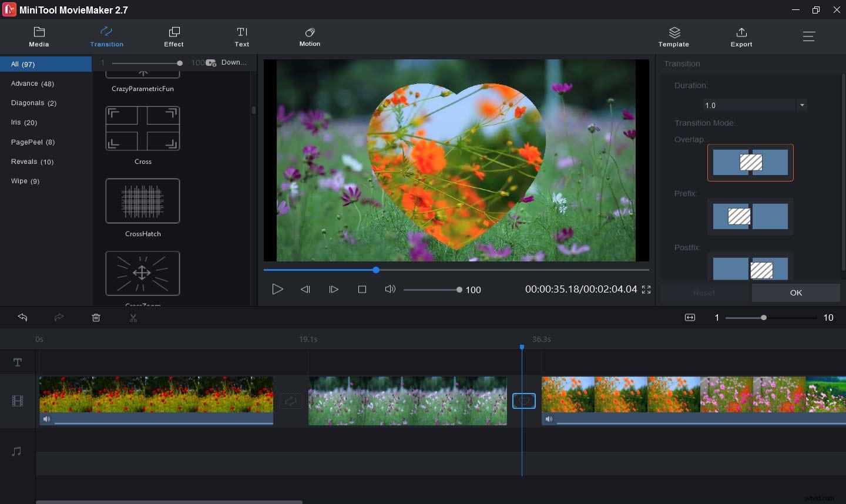Mute the preview audio speaker
This screenshot has width=846, height=504.
pyautogui.click(x=390, y=289)
